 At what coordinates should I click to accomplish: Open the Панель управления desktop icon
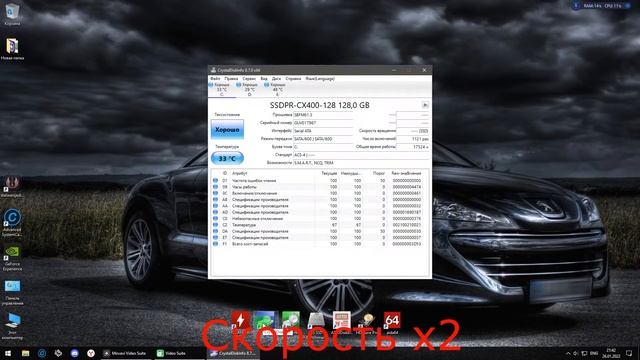coord(12,292)
